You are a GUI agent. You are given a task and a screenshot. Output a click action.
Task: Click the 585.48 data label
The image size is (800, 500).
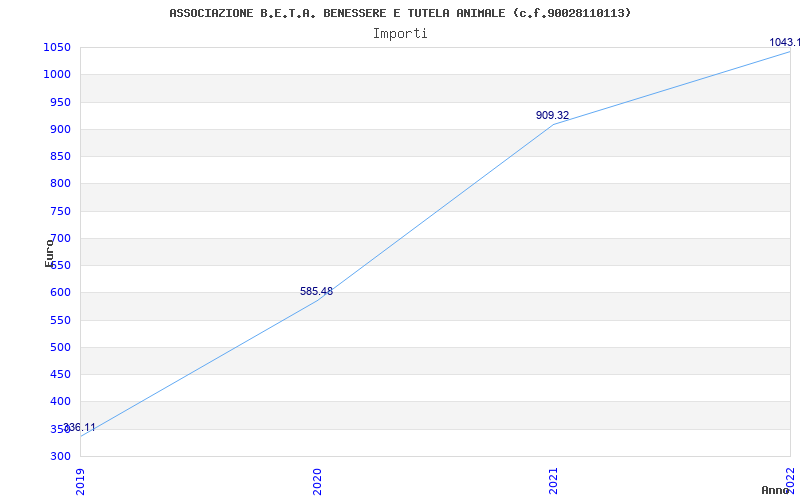point(316,291)
